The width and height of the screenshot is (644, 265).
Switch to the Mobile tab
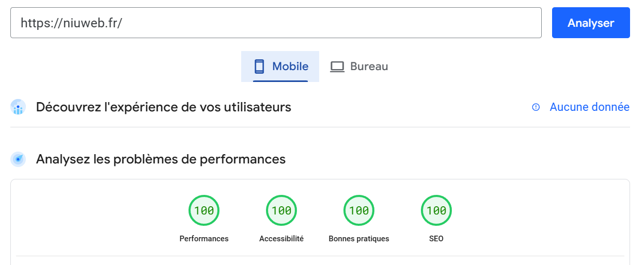click(280, 67)
